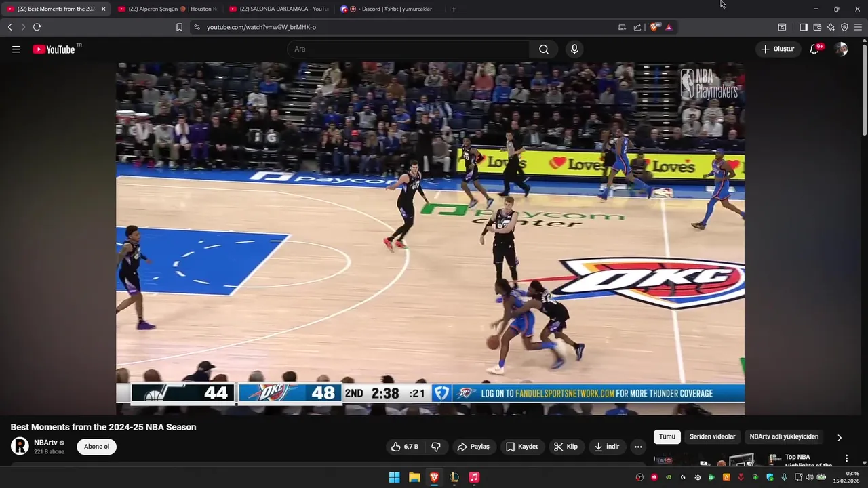Switch to SALONDA DARLAMACA YouTube tab
This screenshot has height=488, width=868.
tap(278, 9)
